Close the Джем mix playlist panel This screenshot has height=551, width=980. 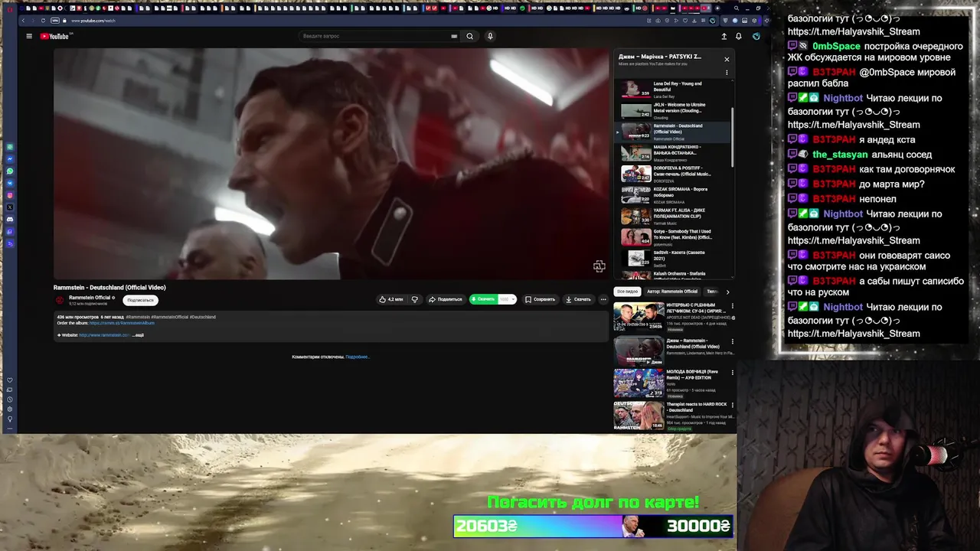click(727, 59)
